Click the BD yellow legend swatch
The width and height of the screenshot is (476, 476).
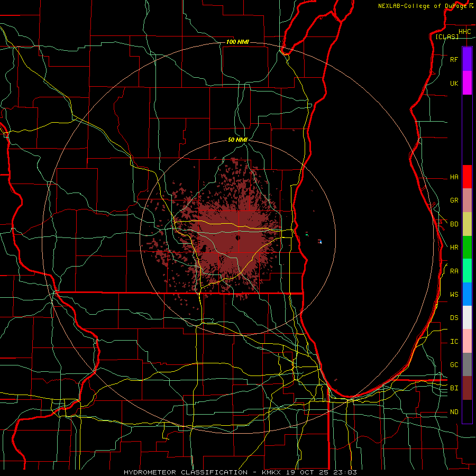[x=467, y=224]
